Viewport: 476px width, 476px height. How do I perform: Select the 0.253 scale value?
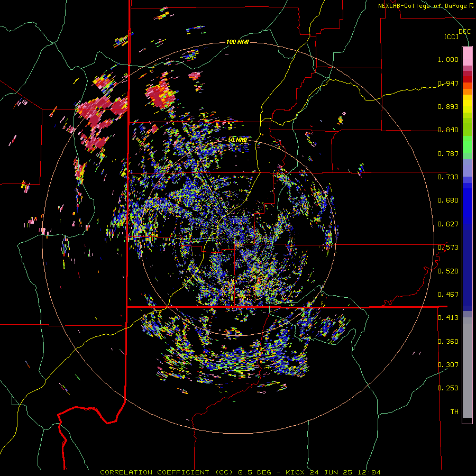(448, 388)
